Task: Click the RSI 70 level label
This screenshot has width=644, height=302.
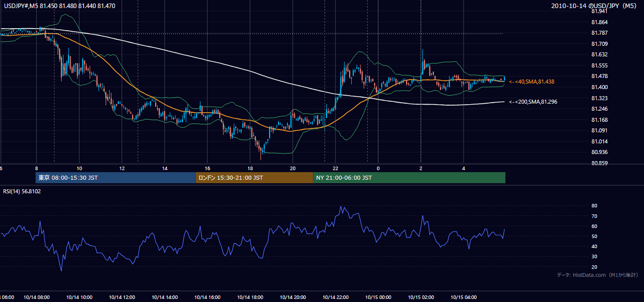Action: [x=594, y=216]
